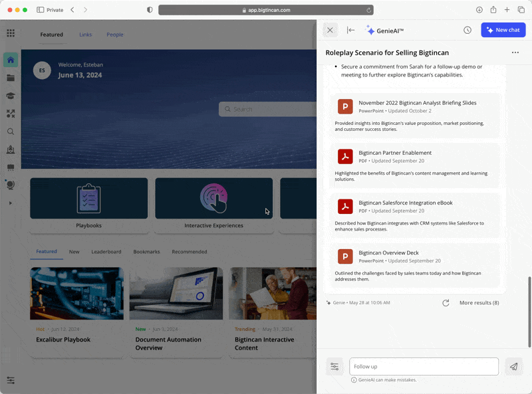Open the sliders settings icon at sidebar bottom
Image resolution: width=532 pixels, height=394 pixels.
click(x=11, y=380)
